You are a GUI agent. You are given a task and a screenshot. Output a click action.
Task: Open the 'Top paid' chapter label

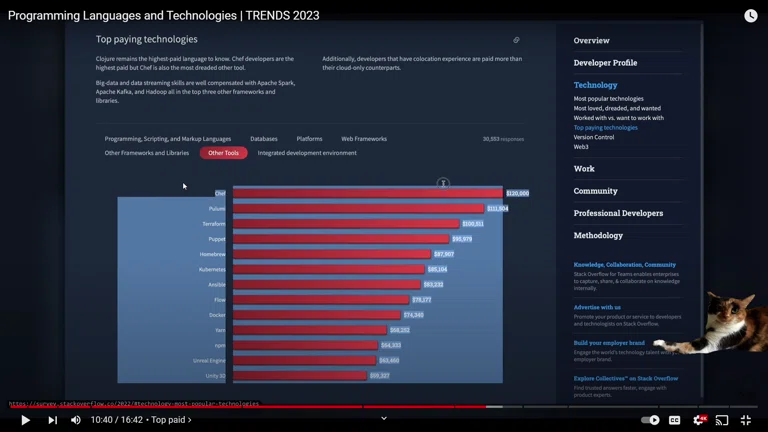170,420
